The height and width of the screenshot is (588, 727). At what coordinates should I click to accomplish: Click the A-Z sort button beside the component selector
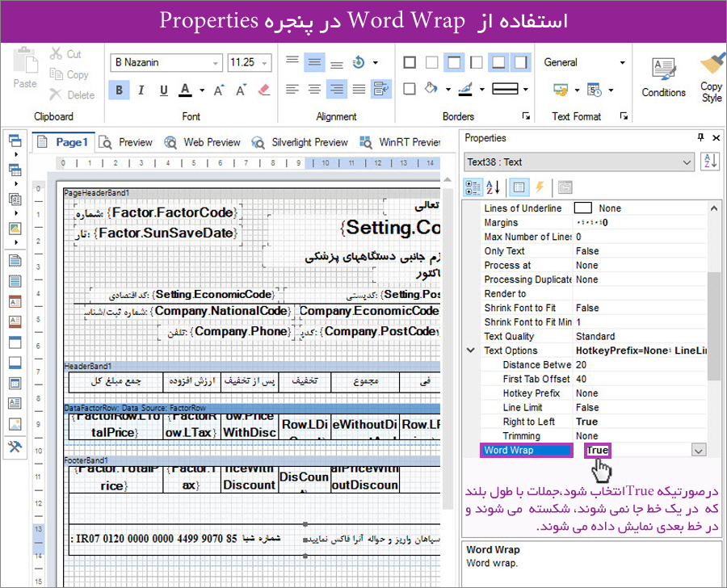pyautogui.click(x=710, y=162)
